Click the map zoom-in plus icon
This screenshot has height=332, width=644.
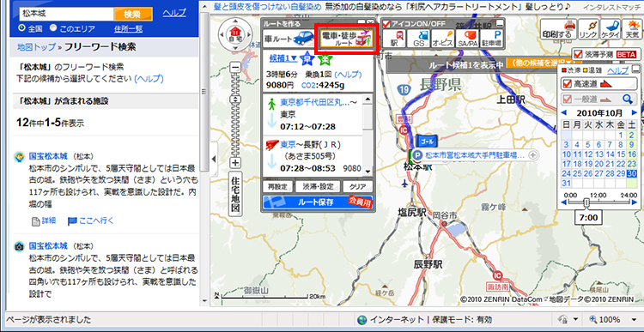tap(235, 163)
